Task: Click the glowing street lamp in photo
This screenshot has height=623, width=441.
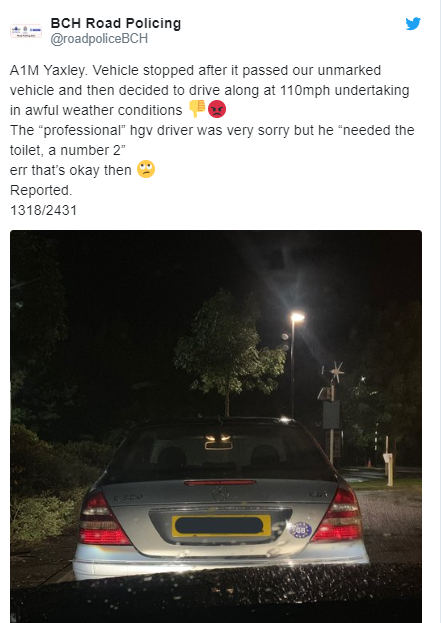Action: (x=296, y=317)
